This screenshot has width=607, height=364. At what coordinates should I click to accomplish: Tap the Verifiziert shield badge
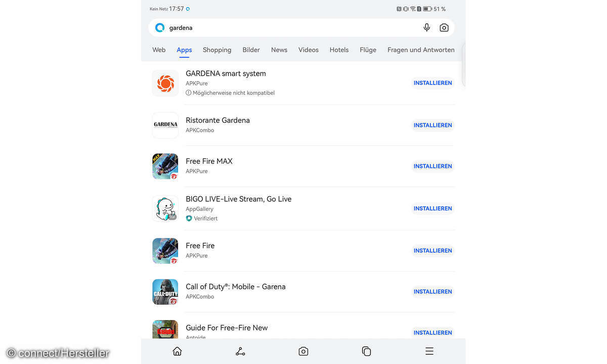point(189,218)
